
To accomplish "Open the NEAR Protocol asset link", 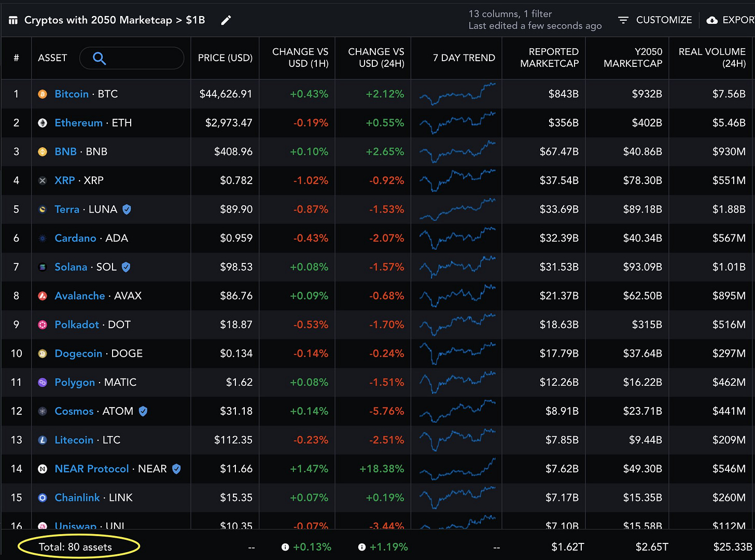I will (x=92, y=469).
